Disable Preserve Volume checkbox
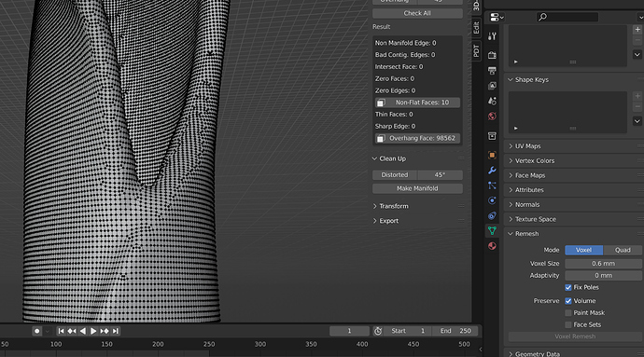This screenshot has width=644, height=357. pyautogui.click(x=568, y=301)
